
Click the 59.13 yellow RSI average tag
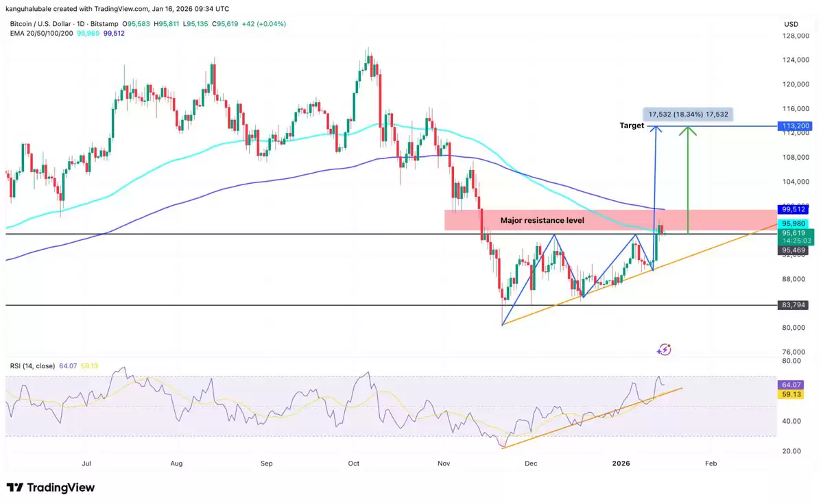tap(791, 394)
